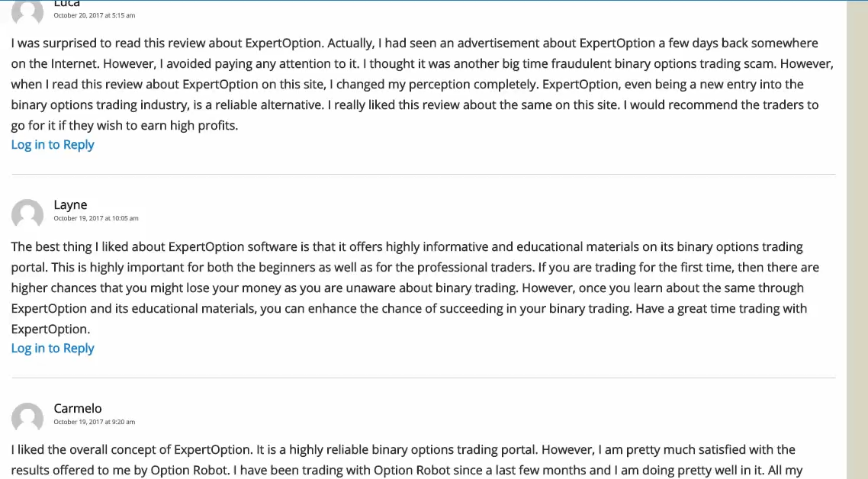Select the commenter name Layne
This screenshot has height=479, width=868.
click(x=70, y=205)
